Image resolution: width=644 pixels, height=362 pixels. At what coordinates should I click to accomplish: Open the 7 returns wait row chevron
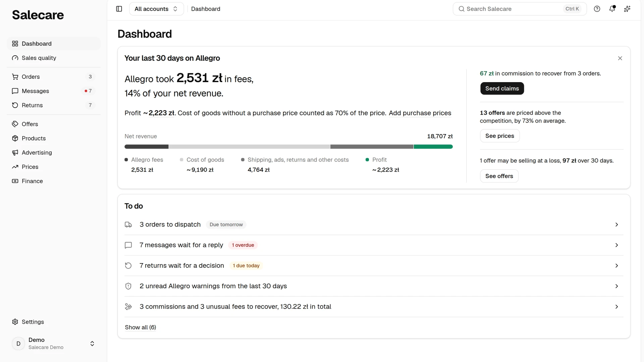pyautogui.click(x=616, y=265)
